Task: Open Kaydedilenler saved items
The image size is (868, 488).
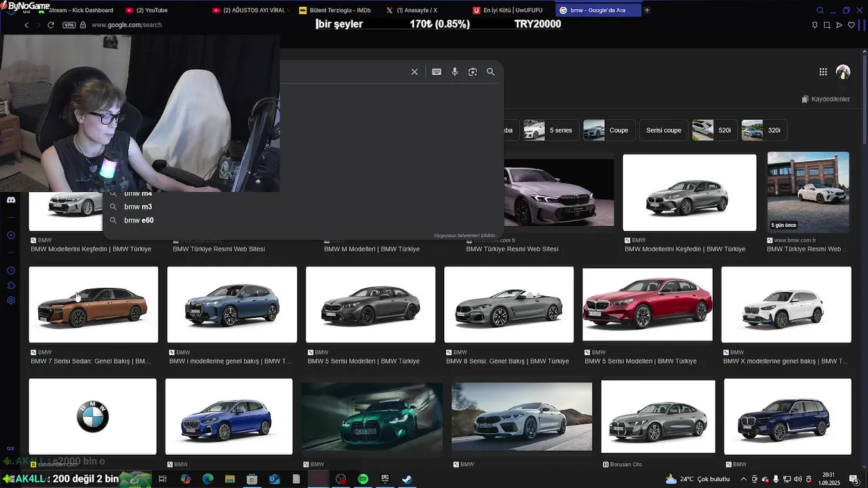Action: pyautogui.click(x=826, y=99)
